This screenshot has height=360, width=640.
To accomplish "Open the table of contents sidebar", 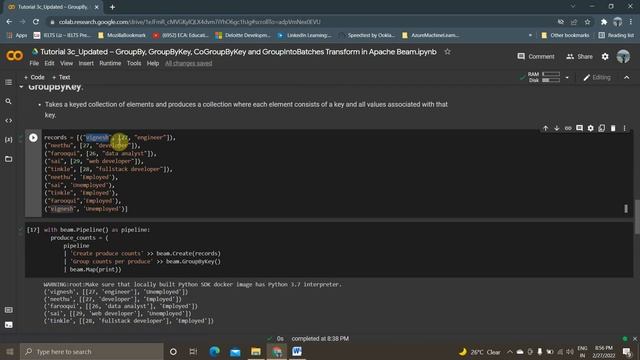I will click(x=9, y=82).
